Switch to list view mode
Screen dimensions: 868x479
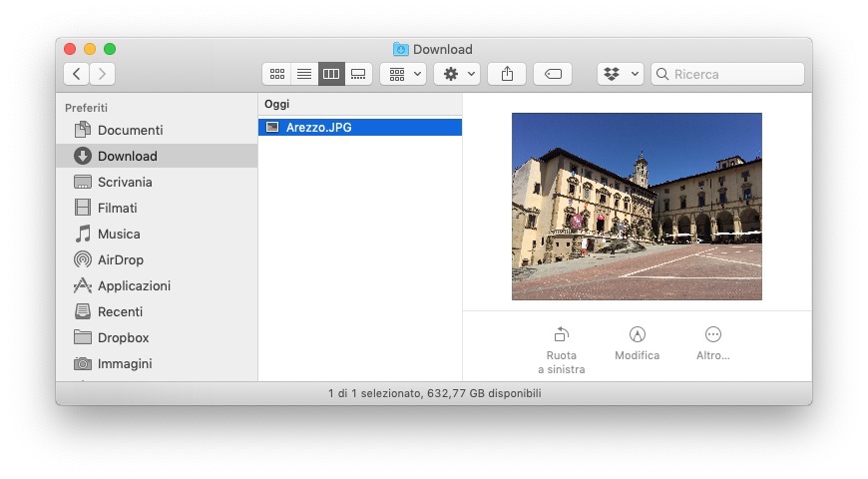point(304,74)
